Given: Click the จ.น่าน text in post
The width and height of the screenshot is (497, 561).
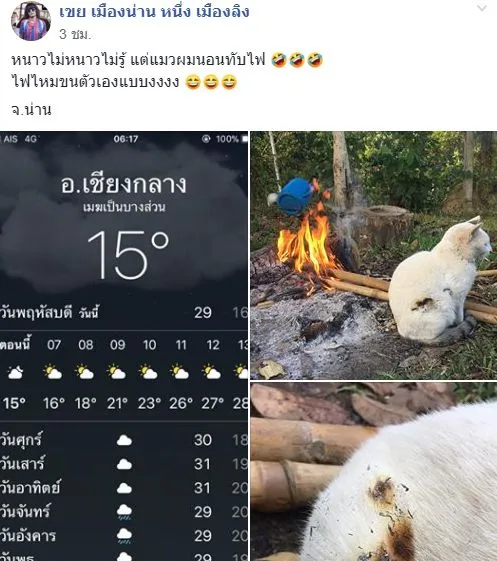Looking at the screenshot, I should [x=31, y=109].
